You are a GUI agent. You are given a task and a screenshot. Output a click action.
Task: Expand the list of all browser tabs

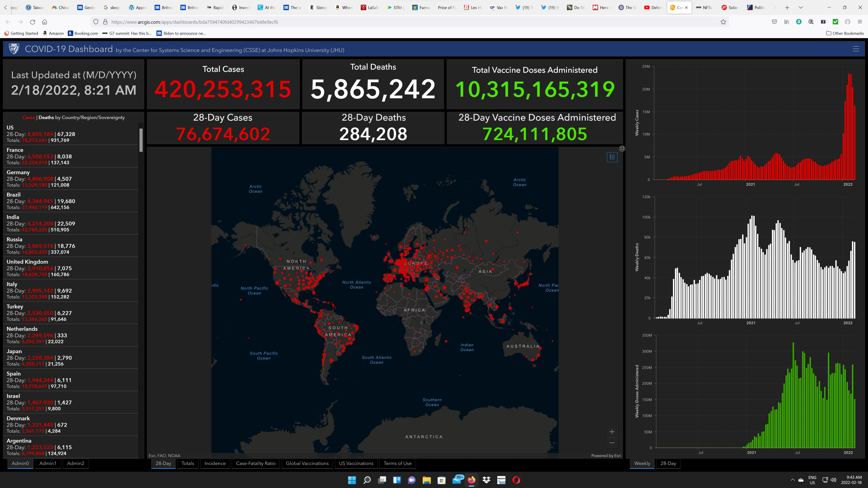coord(801,7)
